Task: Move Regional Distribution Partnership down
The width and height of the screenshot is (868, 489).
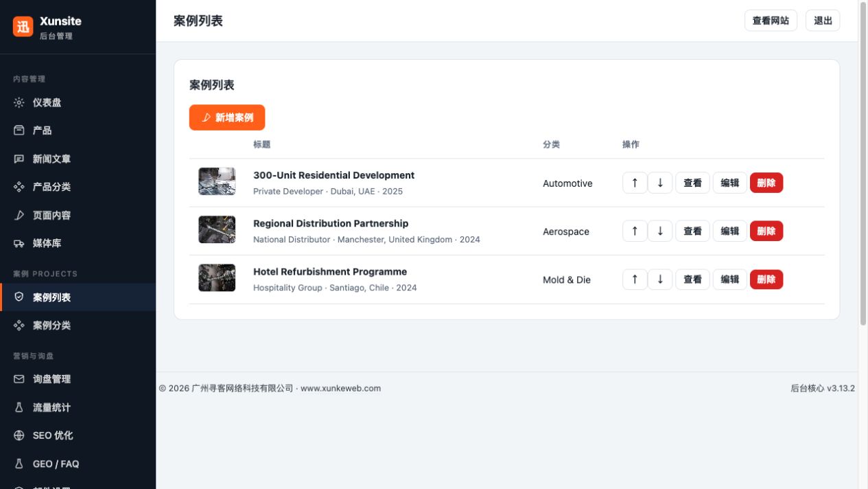Action: pos(660,231)
